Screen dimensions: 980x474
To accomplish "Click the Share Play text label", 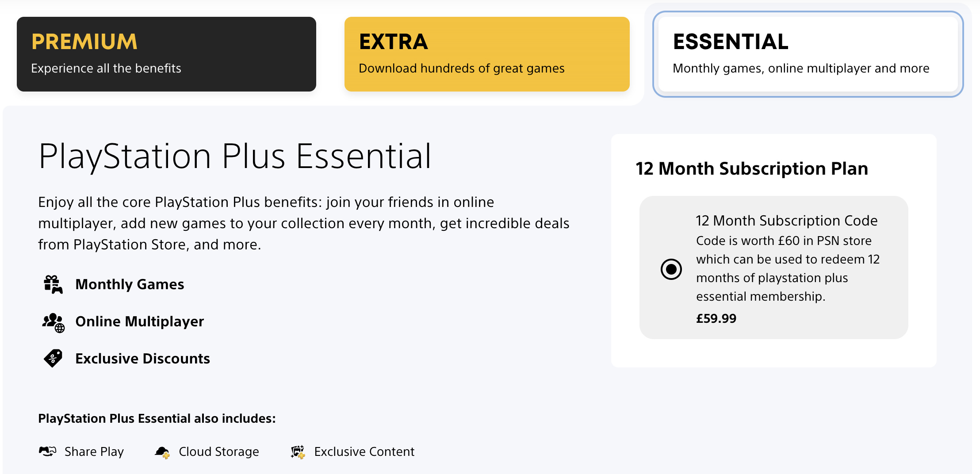I will [94, 451].
